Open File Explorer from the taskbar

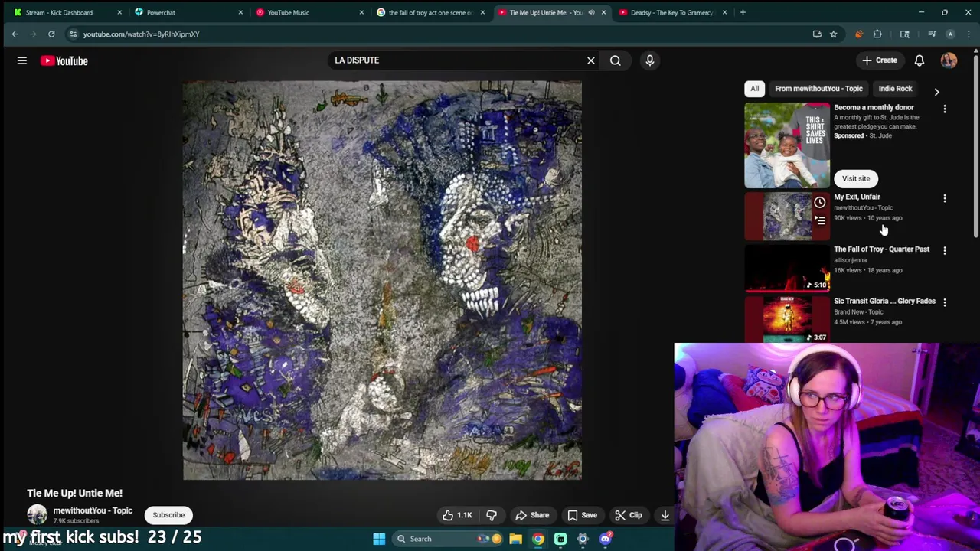(516, 539)
